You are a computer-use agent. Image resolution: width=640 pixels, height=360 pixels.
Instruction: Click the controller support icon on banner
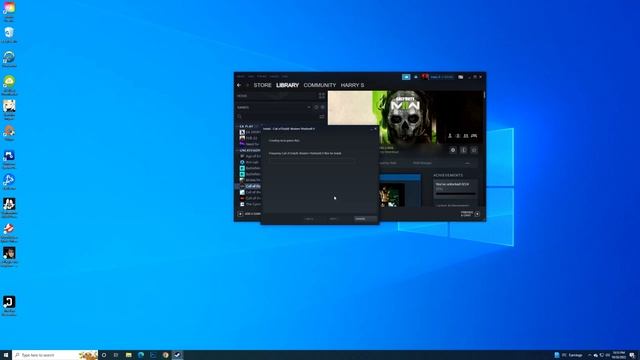[x=474, y=136]
